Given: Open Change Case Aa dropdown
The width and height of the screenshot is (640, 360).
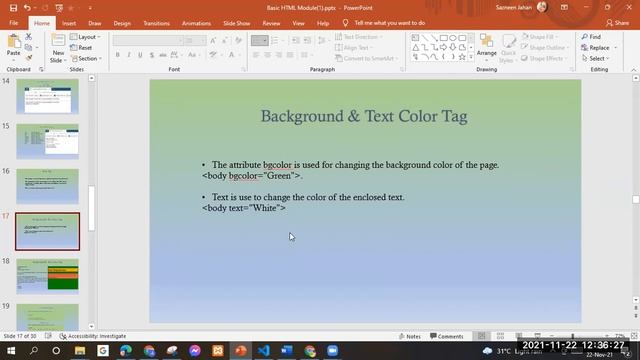Looking at the screenshot, I should (193, 55).
